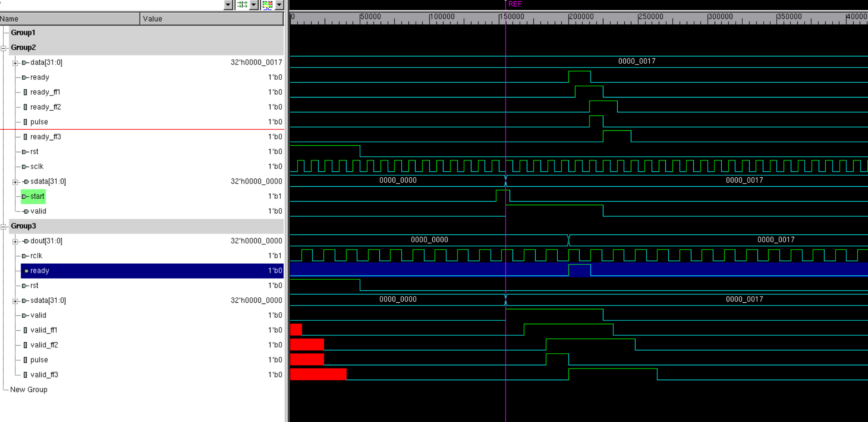Click the green arrows toolbar icon
The width and height of the screenshot is (868, 422).
pos(242,5)
